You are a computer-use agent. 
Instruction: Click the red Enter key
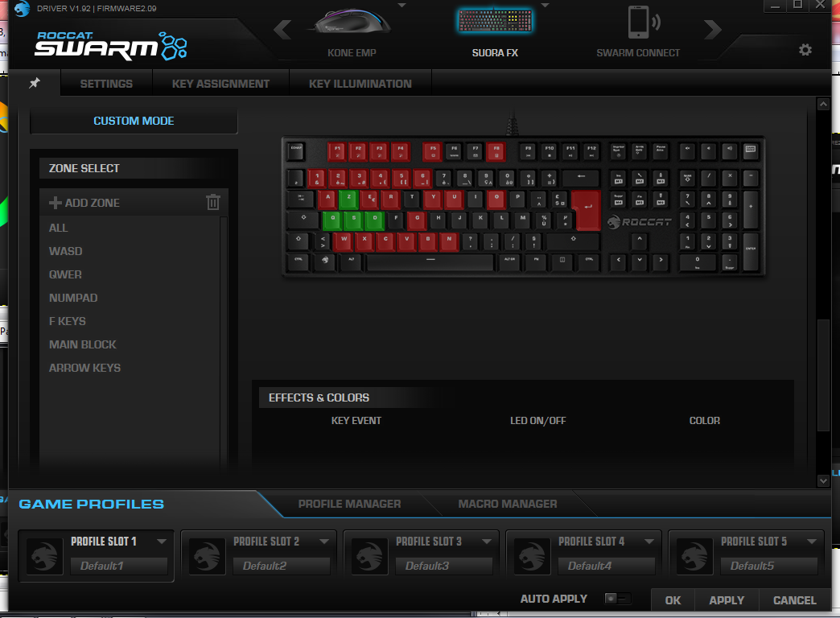coord(586,209)
